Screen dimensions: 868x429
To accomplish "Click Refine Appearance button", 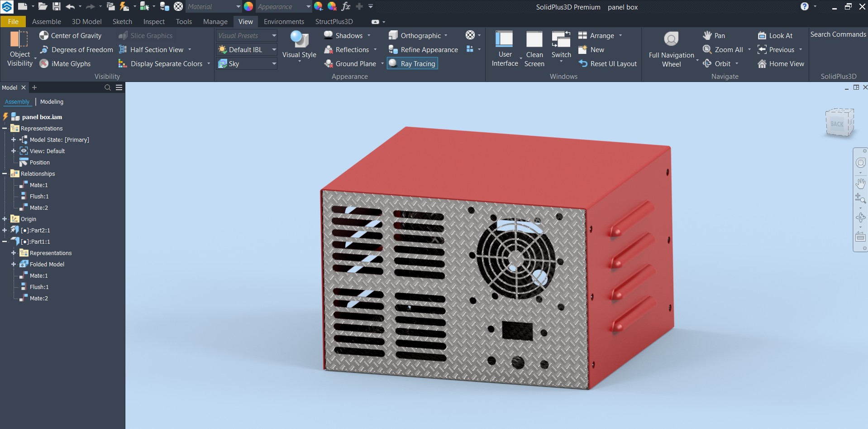I will click(x=423, y=50).
